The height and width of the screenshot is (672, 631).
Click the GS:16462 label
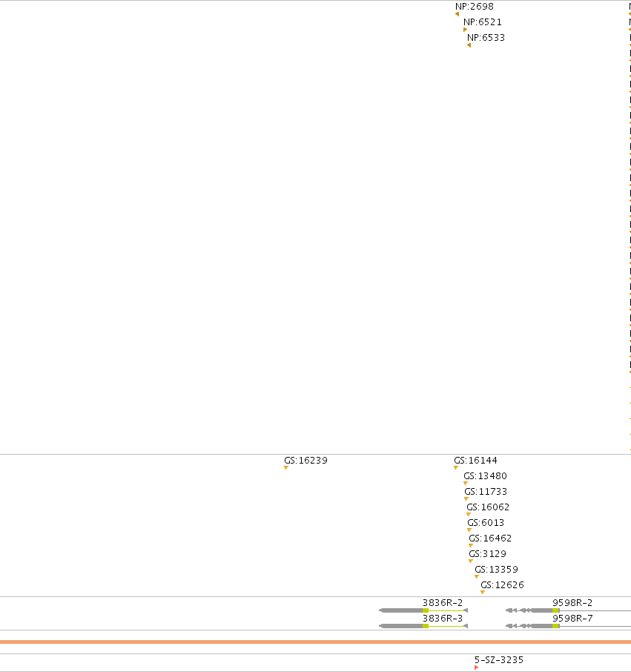[490, 538]
